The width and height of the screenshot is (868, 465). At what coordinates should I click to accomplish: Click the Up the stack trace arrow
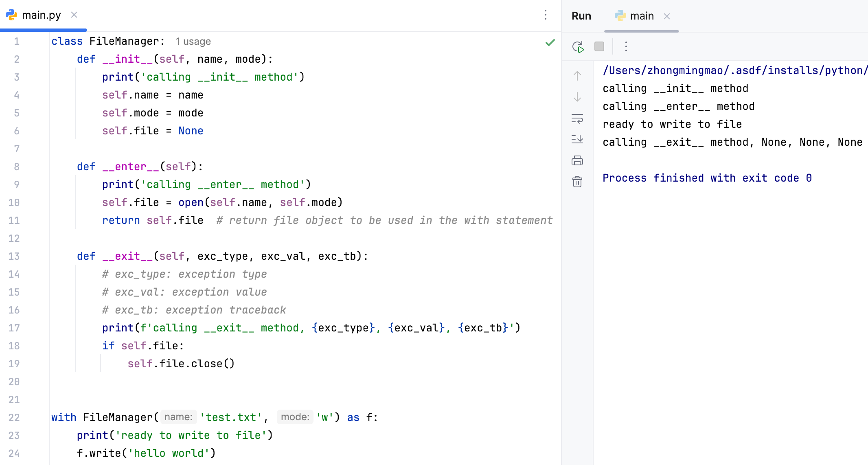(x=577, y=76)
